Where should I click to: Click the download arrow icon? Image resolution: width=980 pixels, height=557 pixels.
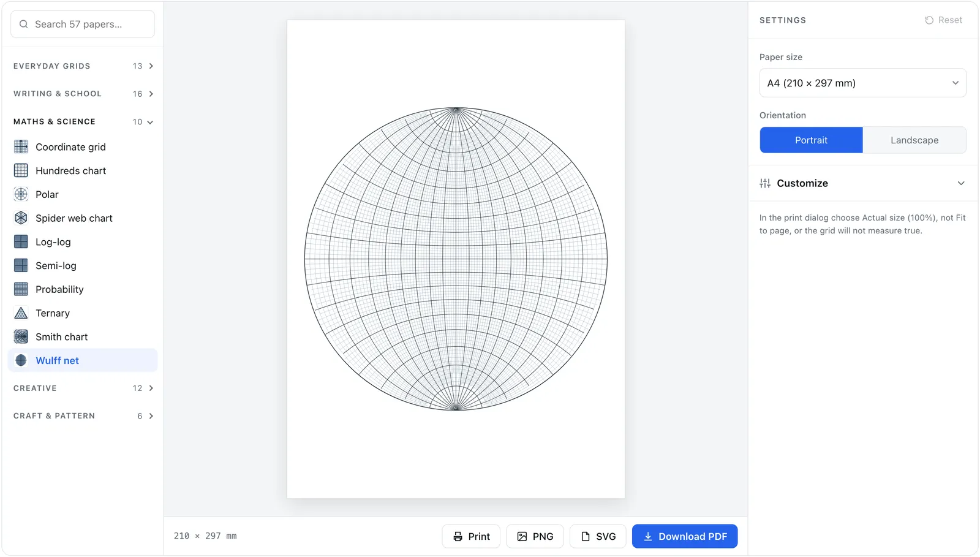(648, 537)
